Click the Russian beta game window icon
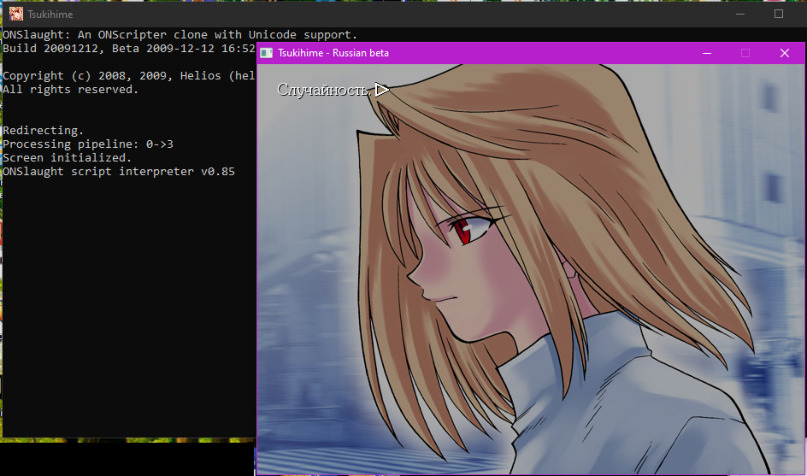 click(266, 53)
